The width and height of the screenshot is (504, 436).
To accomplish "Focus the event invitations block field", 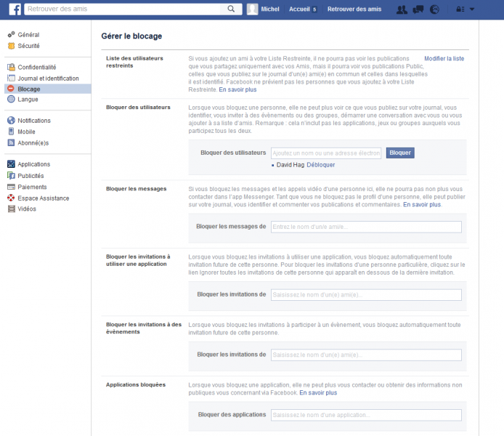I will (366, 355).
